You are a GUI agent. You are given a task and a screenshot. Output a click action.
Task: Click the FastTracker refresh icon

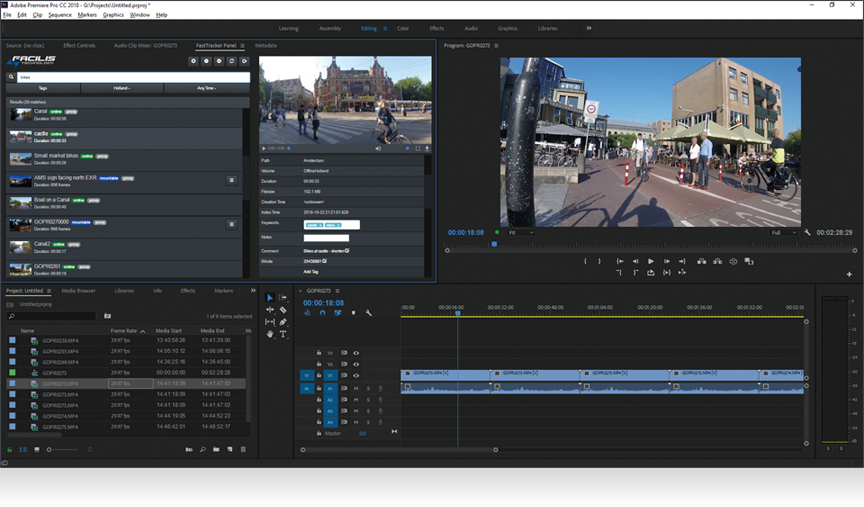coord(231,61)
